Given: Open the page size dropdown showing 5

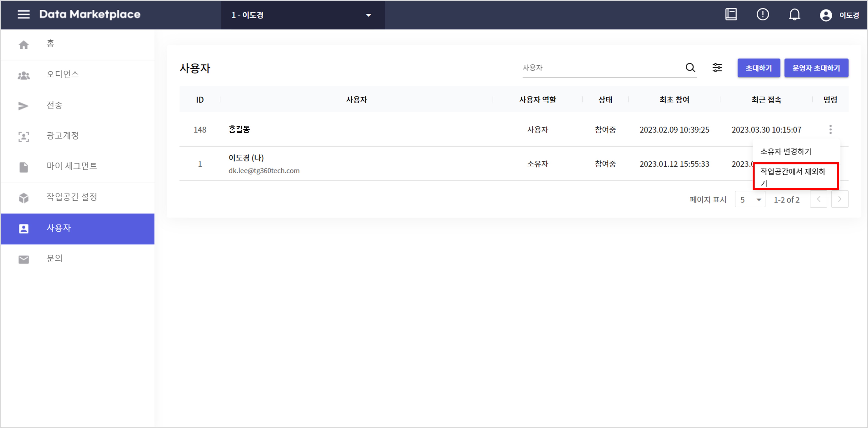Looking at the screenshot, I should 750,200.
